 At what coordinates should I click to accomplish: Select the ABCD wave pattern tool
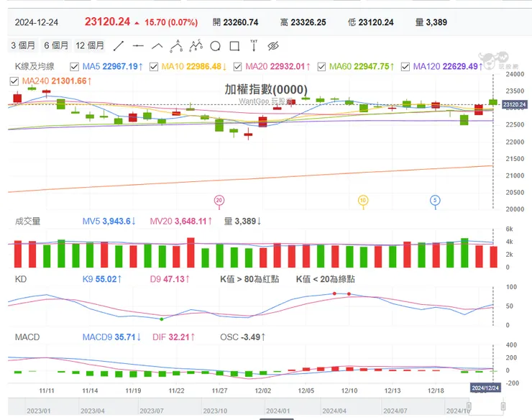196,46
